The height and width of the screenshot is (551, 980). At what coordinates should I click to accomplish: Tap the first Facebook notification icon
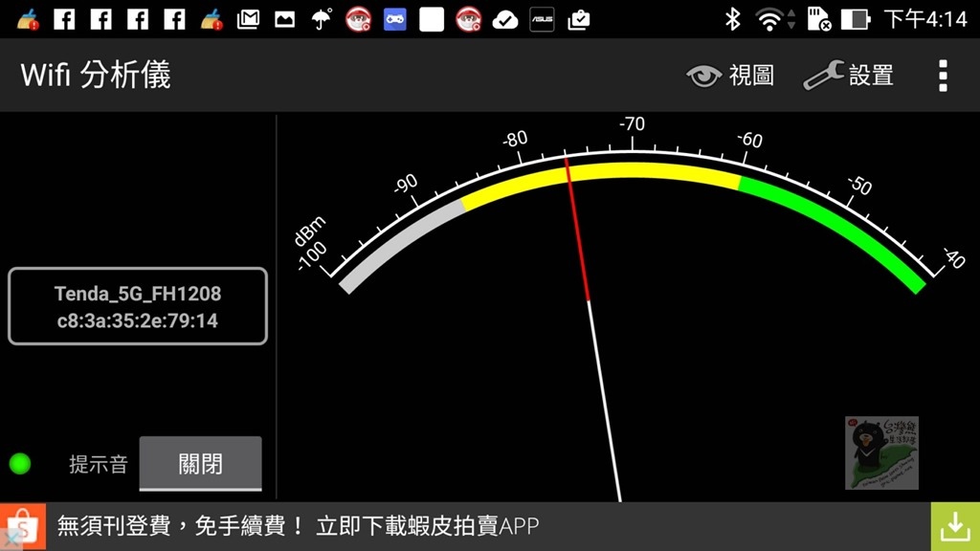point(64,19)
